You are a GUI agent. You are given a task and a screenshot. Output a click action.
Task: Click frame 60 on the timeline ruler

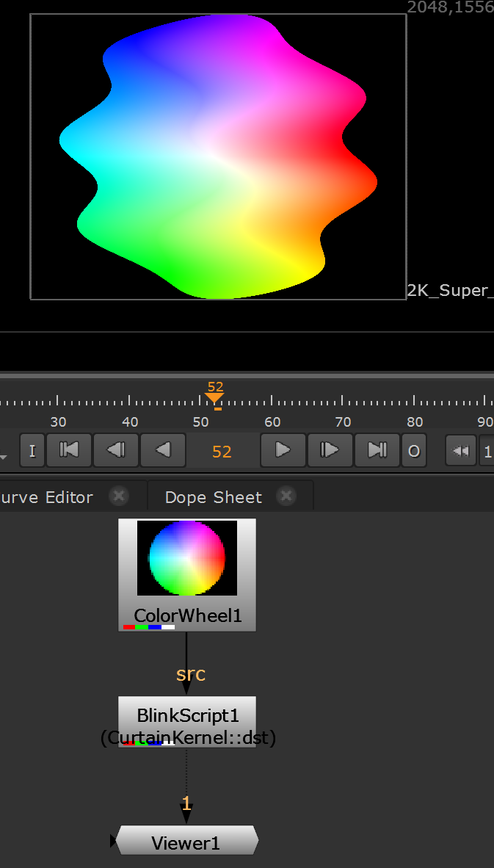tap(272, 422)
